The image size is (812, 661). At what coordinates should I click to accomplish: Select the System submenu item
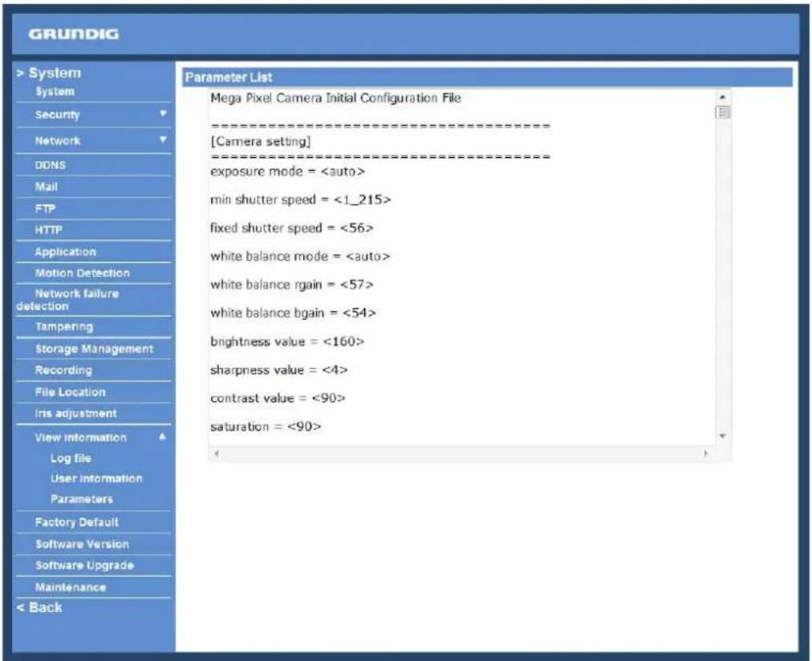(x=55, y=91)
